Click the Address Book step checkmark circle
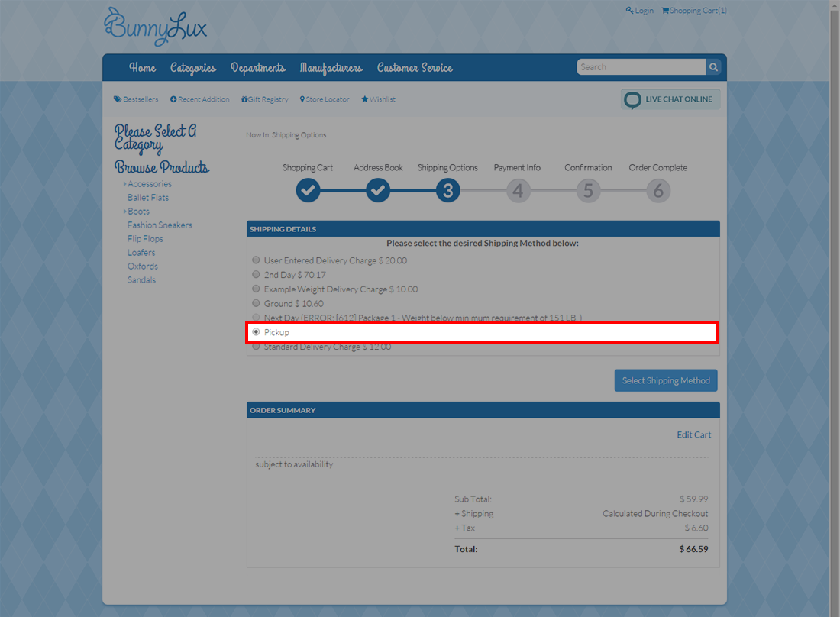 click(378, 190)
